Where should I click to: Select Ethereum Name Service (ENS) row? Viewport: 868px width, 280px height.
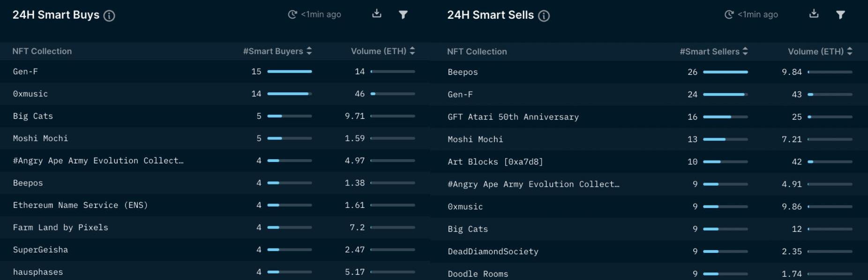click(x=80, y=205)
